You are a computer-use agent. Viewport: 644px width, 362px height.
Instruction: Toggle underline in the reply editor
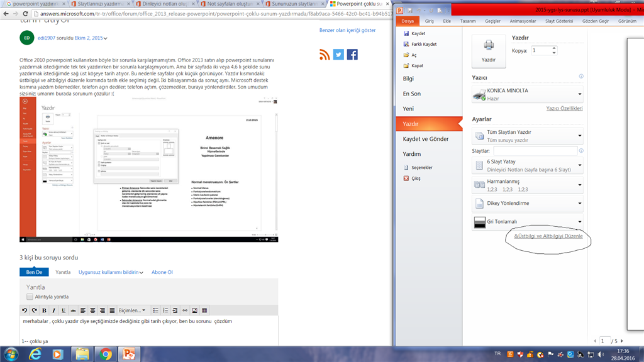point(64,310)
